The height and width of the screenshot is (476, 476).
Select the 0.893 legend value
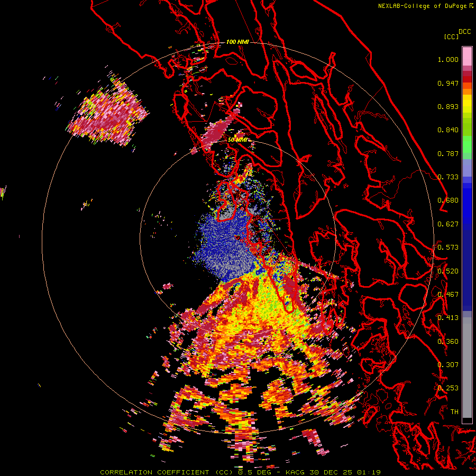[448, 106]
